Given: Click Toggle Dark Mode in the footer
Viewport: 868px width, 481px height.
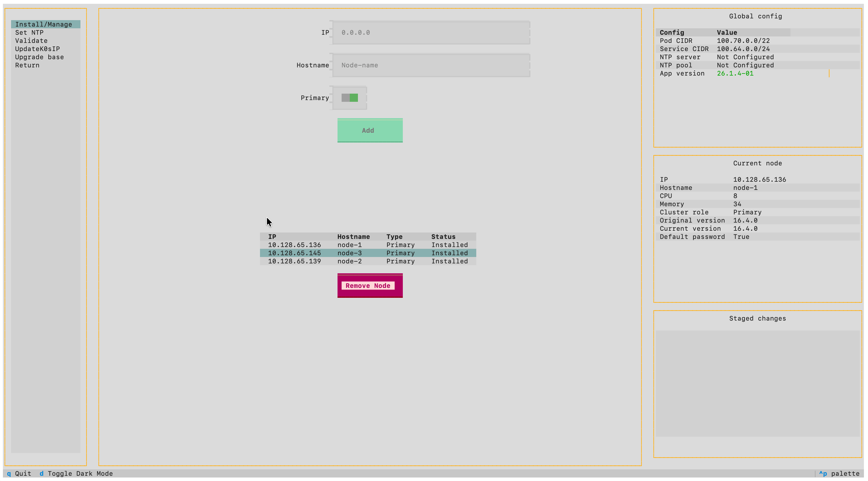Looking at the screenshot, I should (76, 474).
